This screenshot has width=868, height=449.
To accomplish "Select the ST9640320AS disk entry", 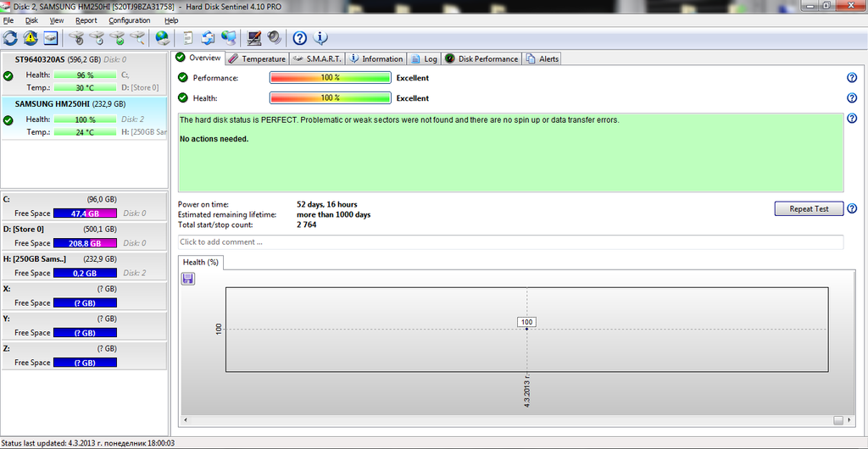I will point(84,74).
